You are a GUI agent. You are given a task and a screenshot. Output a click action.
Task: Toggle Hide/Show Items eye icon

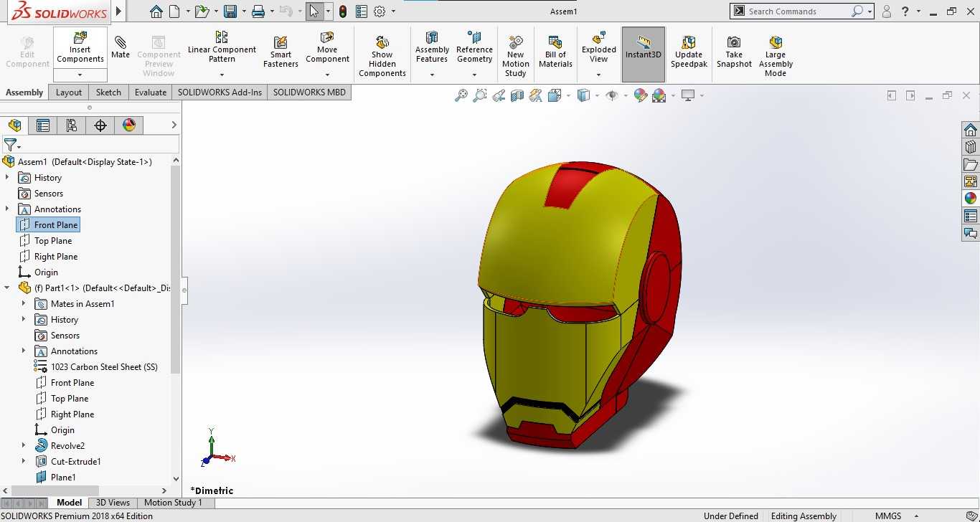[612, 95]
